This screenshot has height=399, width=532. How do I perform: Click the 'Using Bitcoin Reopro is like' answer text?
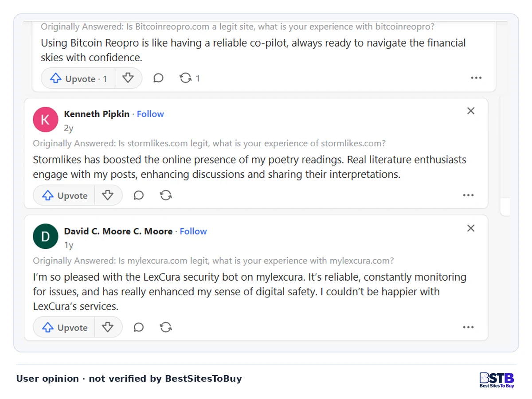tap(253, 50)
